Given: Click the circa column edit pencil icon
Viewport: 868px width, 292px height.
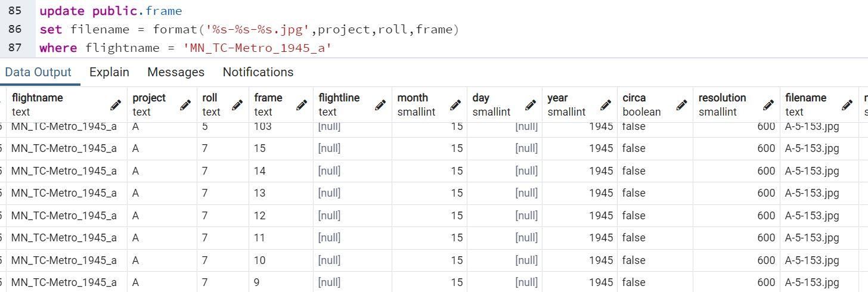Looking at the screenshot, I should click(x=681, y=105).
